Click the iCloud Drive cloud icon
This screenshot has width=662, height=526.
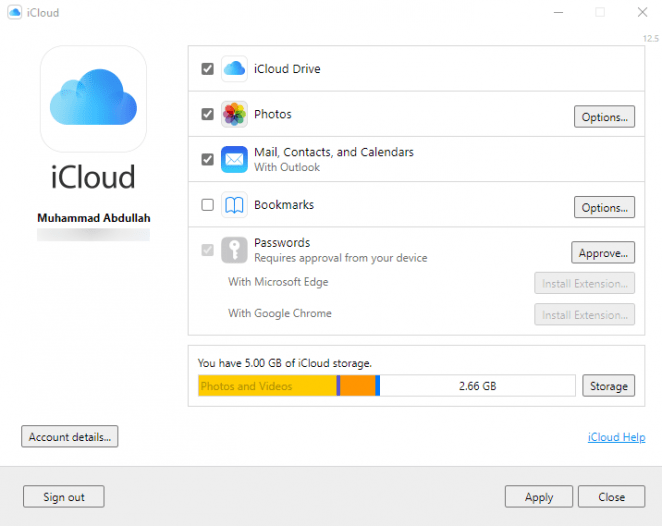tap(234, 68)
